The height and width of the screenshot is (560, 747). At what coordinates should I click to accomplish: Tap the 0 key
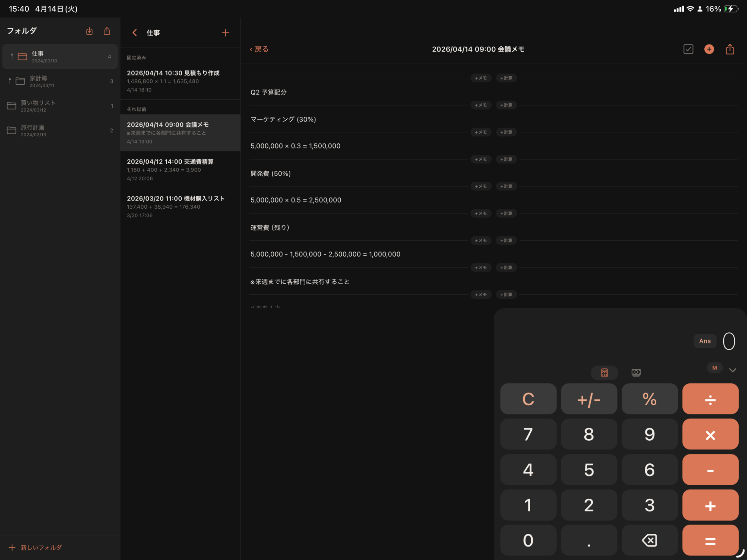[x=528, y=540]
